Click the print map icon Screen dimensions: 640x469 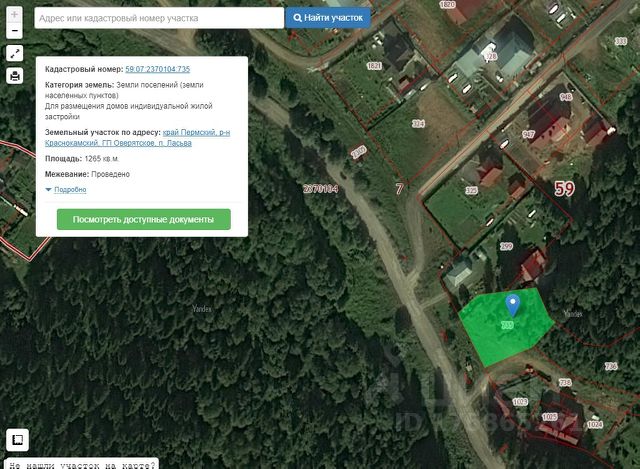point(15,76)
